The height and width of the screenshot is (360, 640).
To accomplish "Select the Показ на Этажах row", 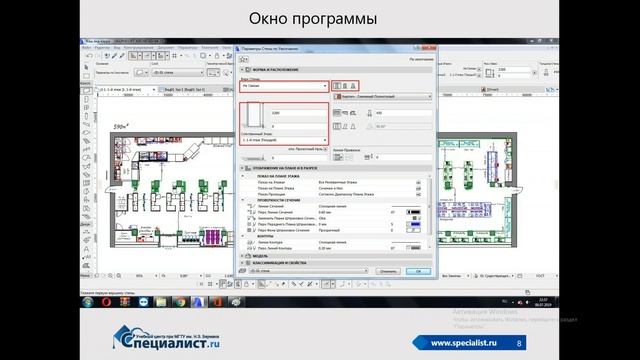I will 333,182.
